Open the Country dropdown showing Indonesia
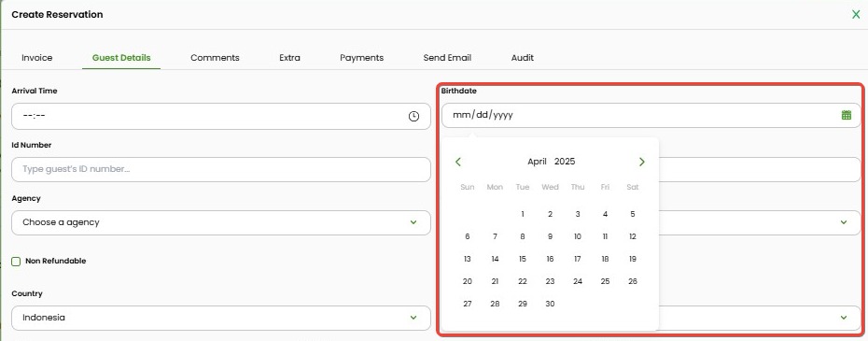Screen dimensions: 868x341 (221, 318)
